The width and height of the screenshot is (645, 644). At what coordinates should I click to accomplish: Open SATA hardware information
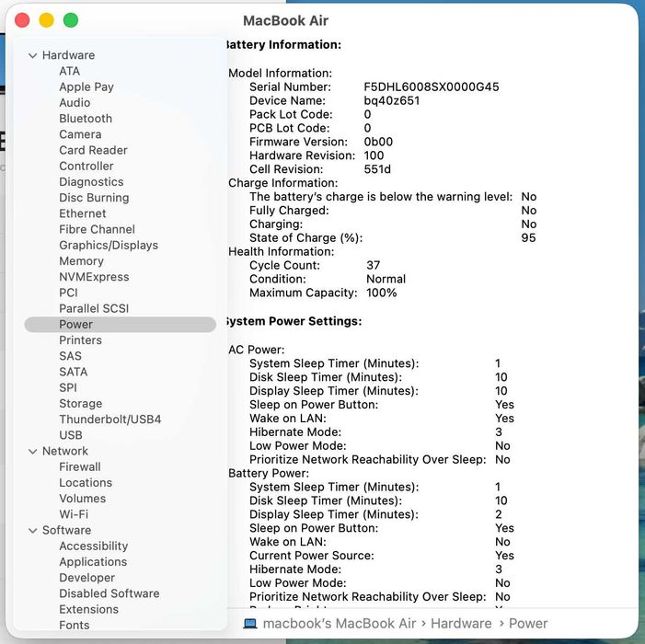pos(74,373)
